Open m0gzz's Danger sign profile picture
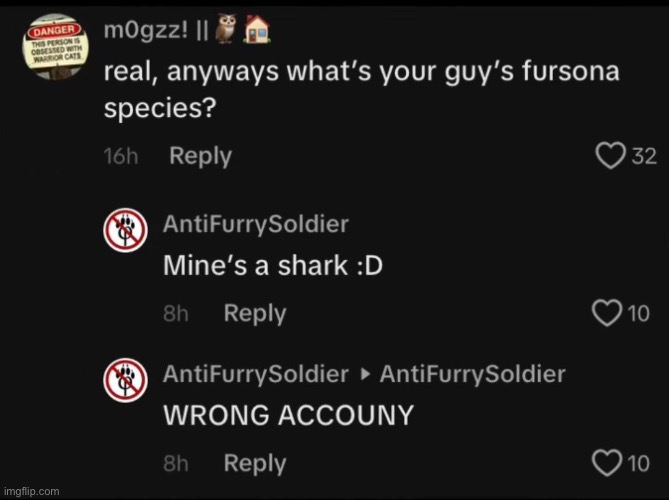669x500 pixels. (55, 47)
